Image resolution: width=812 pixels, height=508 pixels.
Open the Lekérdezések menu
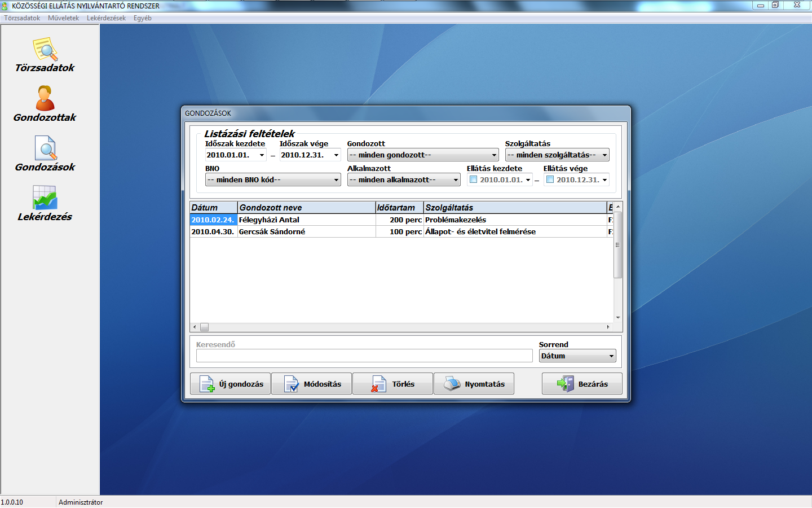click(x=106, y=18)
